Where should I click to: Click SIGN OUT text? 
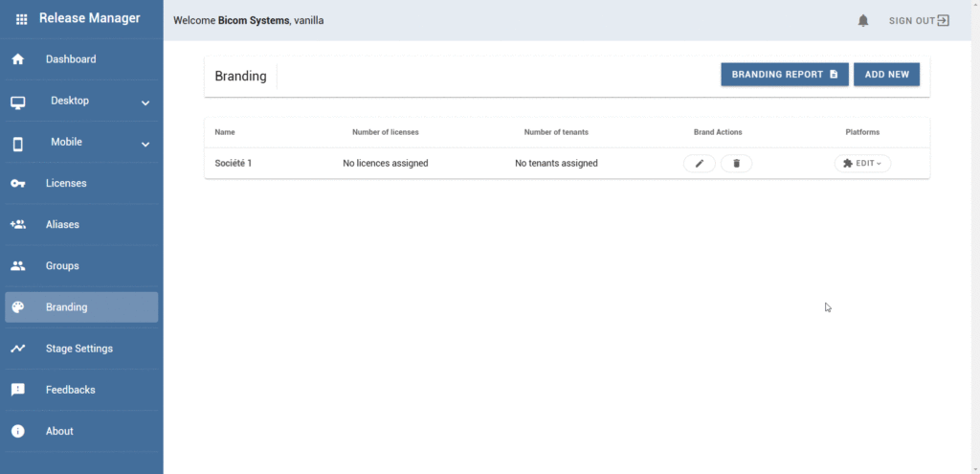pos(911,21)
